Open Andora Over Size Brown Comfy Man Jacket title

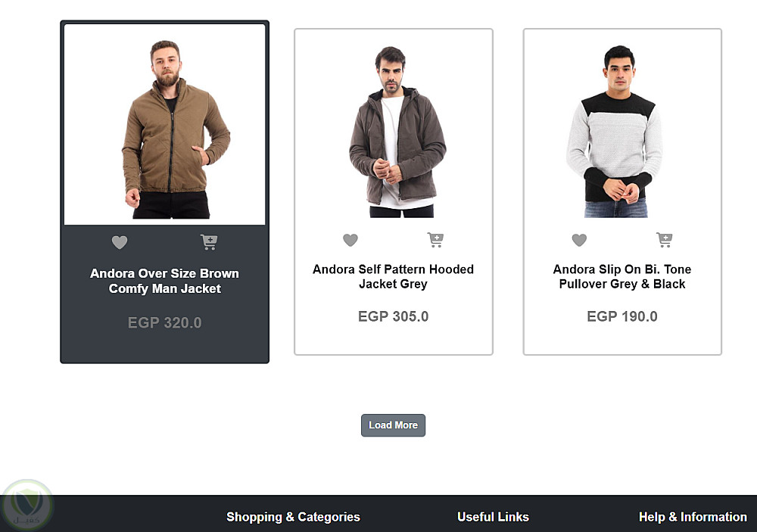(x=164, y=281)
